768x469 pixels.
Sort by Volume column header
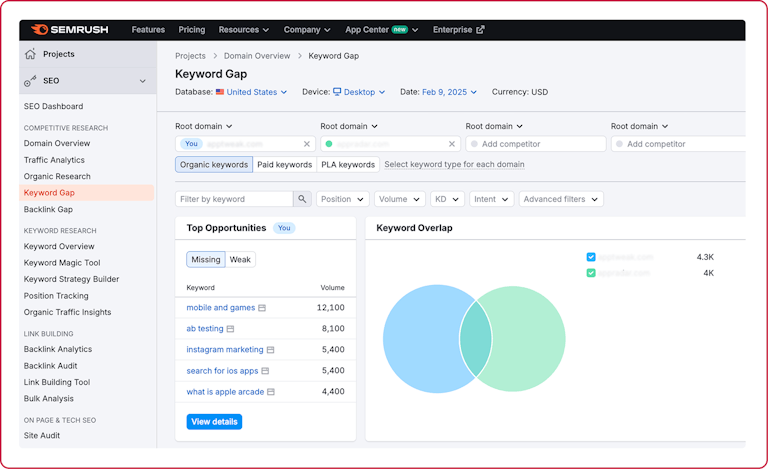[x=332, y=287]
